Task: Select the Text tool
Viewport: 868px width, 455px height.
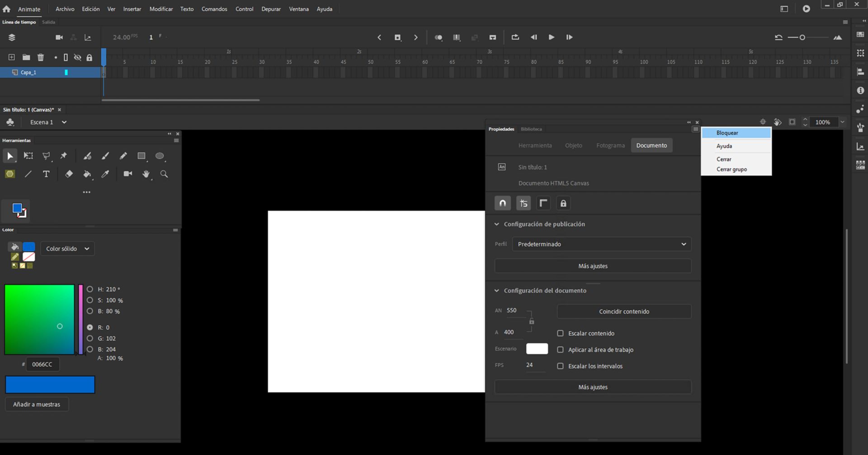Action: (x=46, y=174)
